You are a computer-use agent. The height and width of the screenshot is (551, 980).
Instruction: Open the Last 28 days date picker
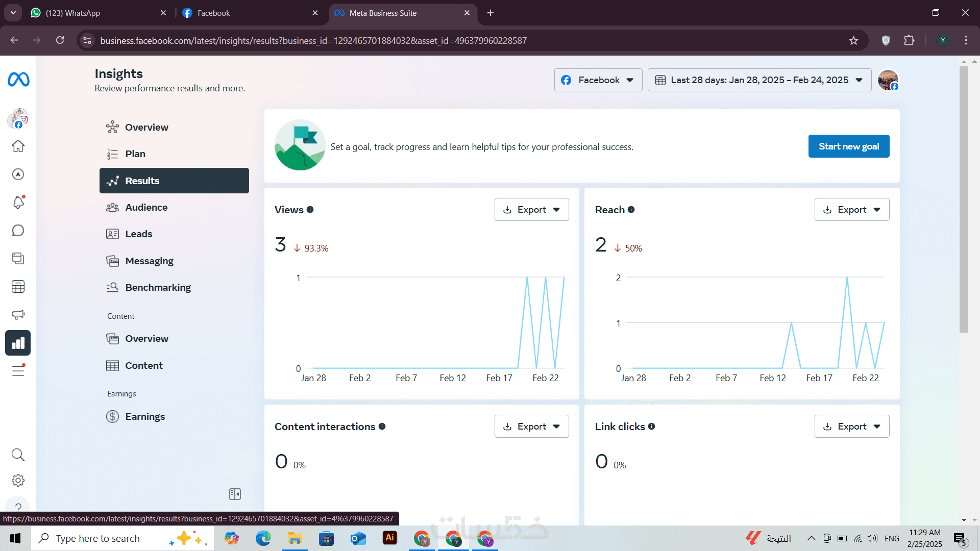[x=759, y=80]
